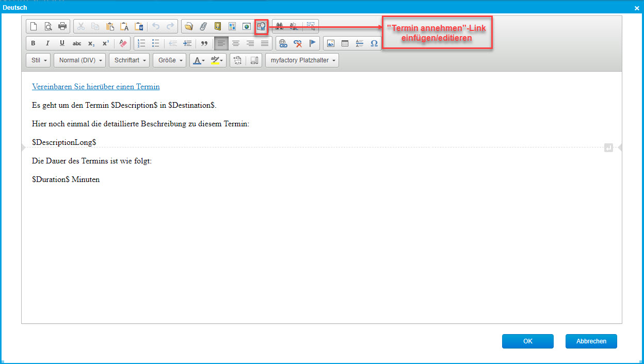Insert an anchor with the flag icon
Viewport: 644px width, 364px height.
click(x=312, y=43)
